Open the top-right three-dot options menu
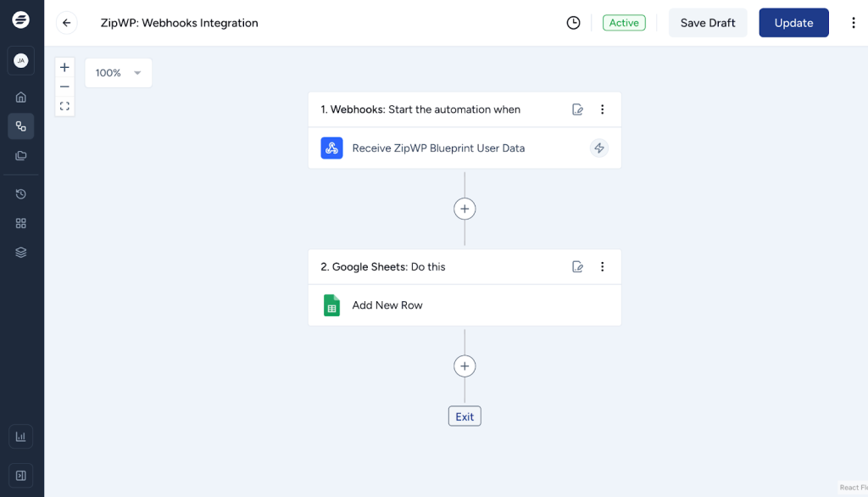 click(854, 23)
